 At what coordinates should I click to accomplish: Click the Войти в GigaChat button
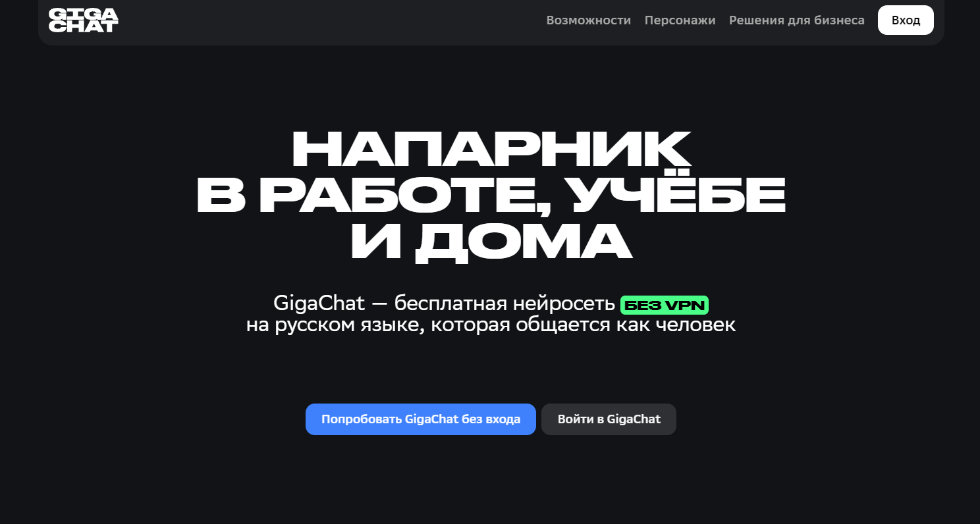pos(609,419)
